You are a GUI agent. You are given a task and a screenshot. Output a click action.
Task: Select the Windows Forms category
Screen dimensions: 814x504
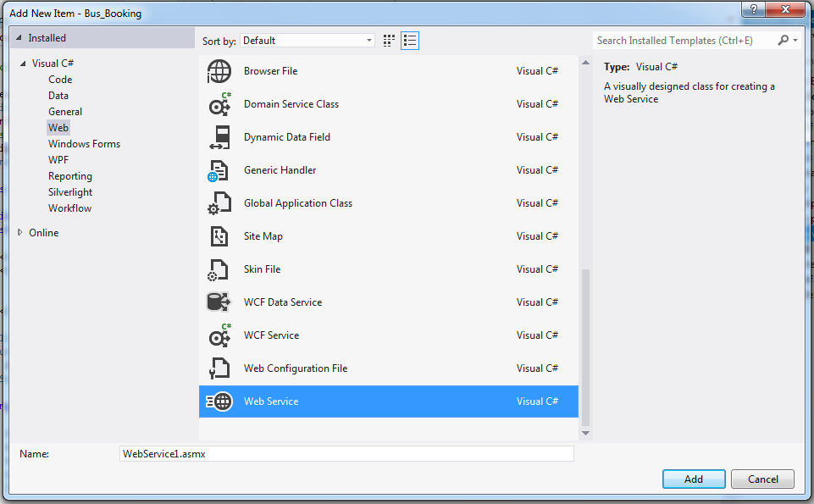click(x=84, y=144)
